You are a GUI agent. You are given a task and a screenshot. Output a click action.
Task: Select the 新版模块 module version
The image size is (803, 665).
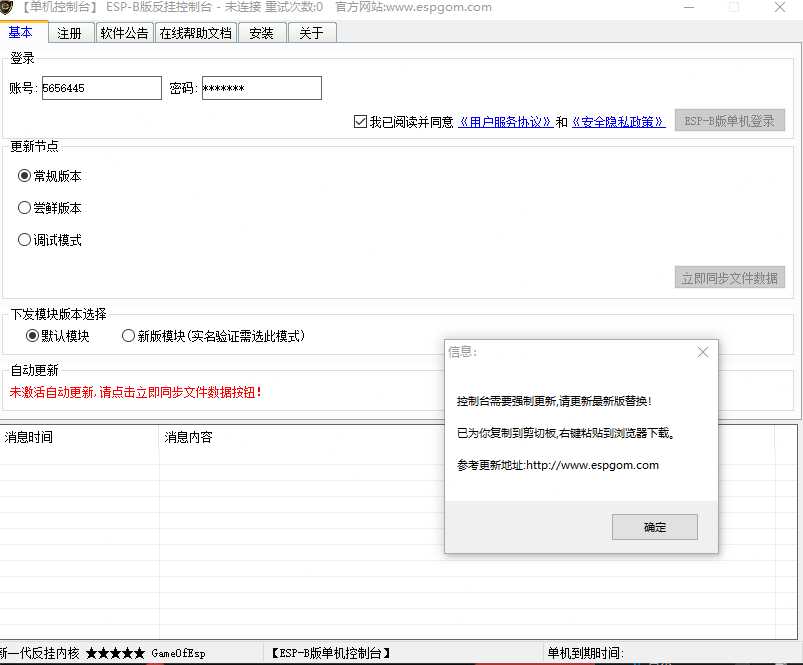(x=128, y=335)
